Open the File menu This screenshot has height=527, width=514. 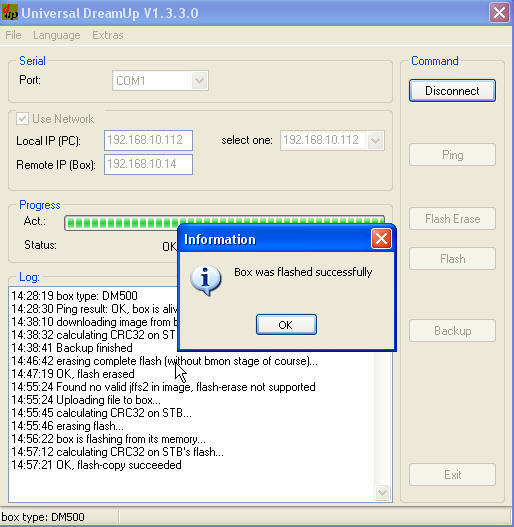[13, 35]
